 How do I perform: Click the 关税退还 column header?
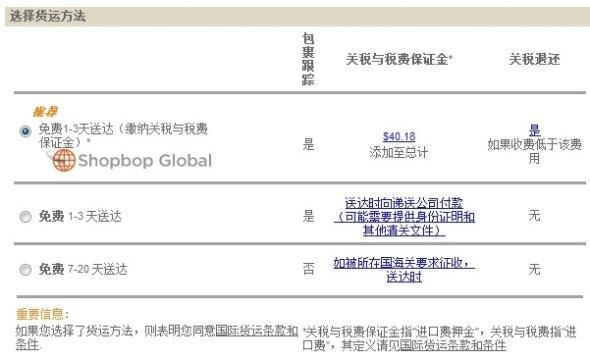pyautogui.click(x=534, y=59)
